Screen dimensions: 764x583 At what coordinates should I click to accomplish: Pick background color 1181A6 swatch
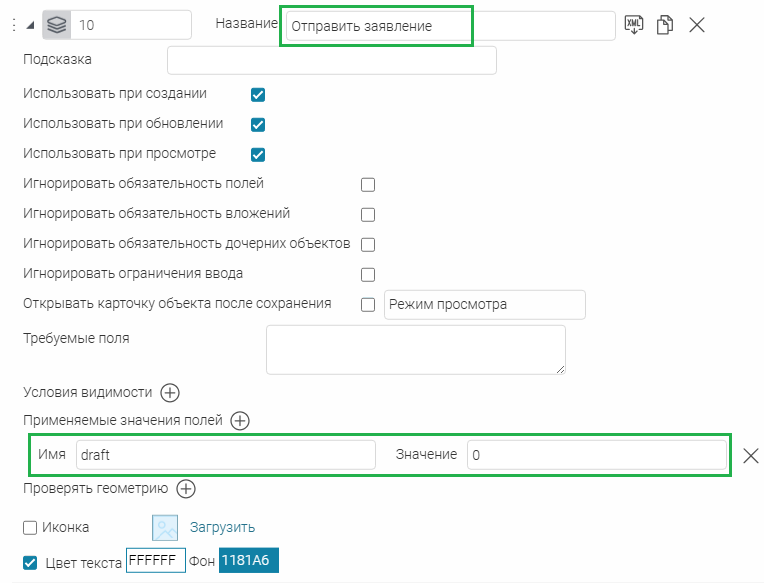[x=248, y=561]
